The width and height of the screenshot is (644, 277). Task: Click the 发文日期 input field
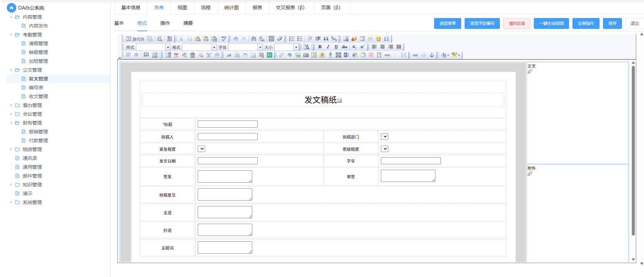(x=228, y=161)
